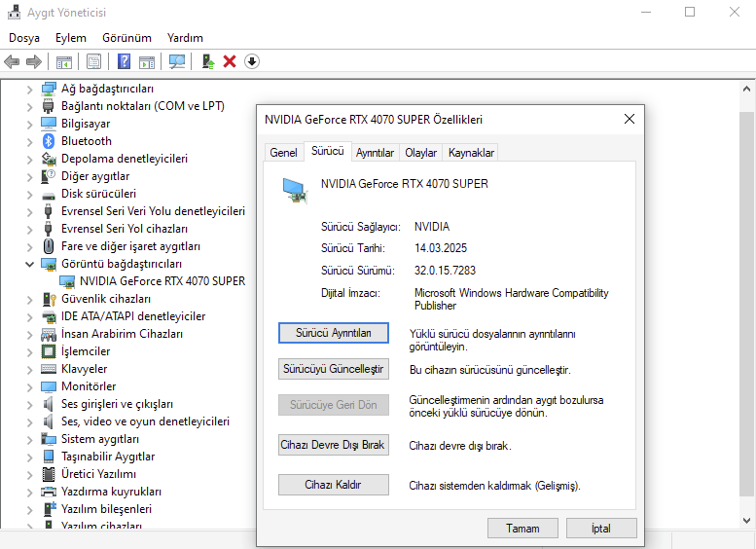Expand the IDE ATA/ATAPI denetleyiciler node
The image size is (756, 549).
click(x=29, y=317)
